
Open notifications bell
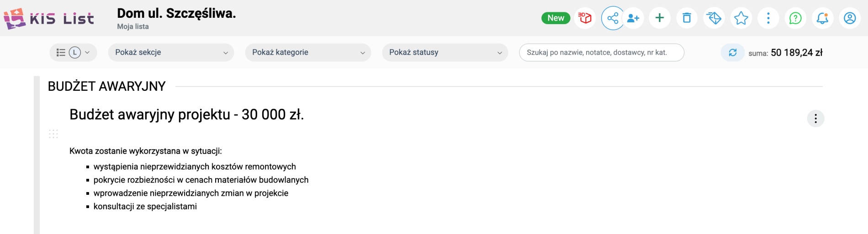coord(823,18)
